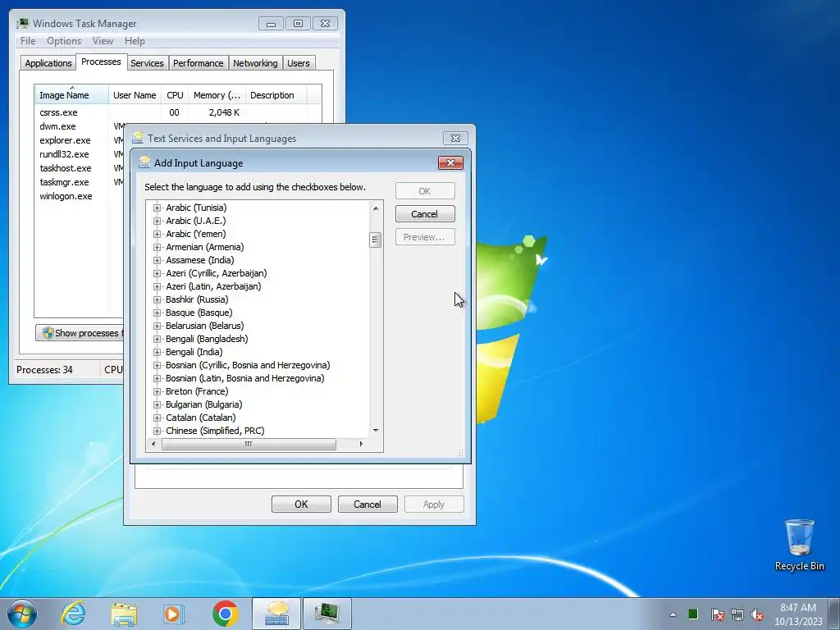Click OK in Text Services dialog
The width and height of the screenshot is (840, 630).
(301, 504)
